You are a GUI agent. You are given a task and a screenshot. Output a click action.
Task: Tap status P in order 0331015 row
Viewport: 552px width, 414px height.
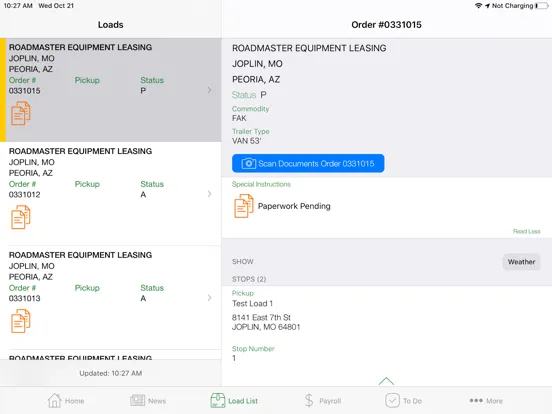143,91
